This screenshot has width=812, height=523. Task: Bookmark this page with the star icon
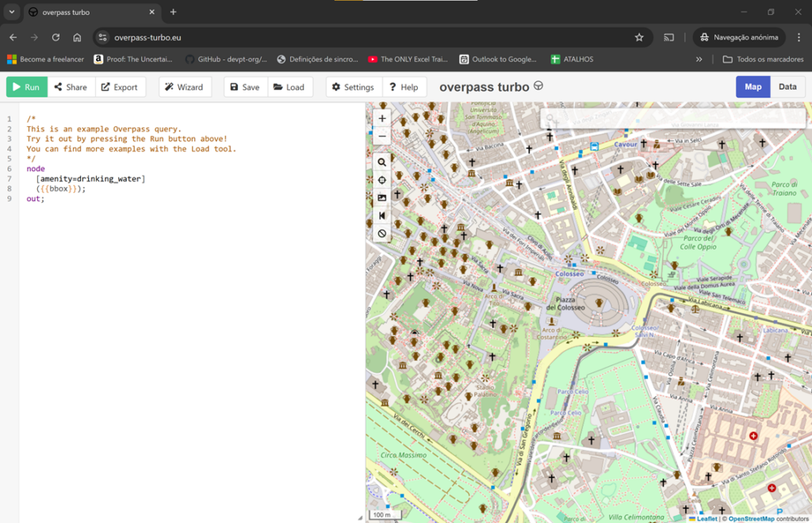click(639, 37)
